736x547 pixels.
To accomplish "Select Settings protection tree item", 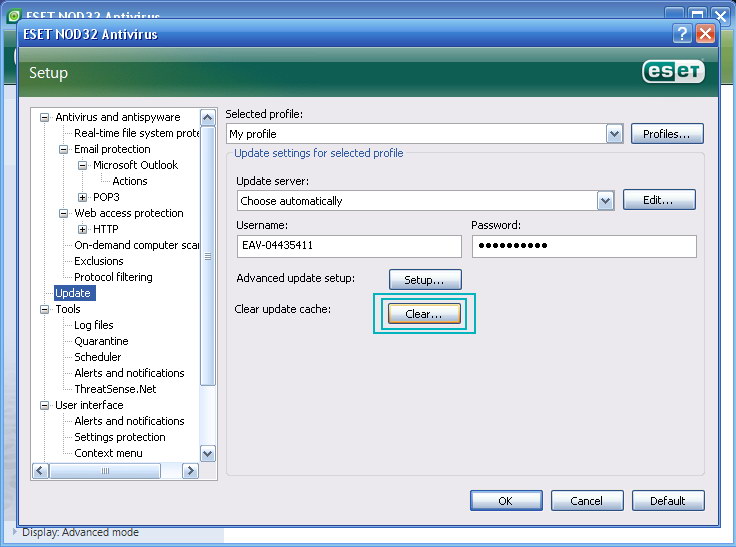I will tap(120, 437).
